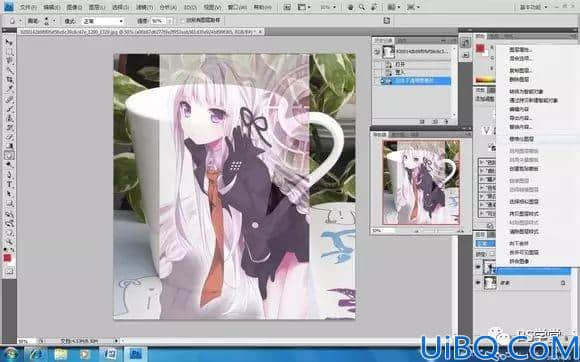Viewport: 580px width, 362px height.
Task: Click the 背景 layer thumbnail
Action: tap(490, 283)
